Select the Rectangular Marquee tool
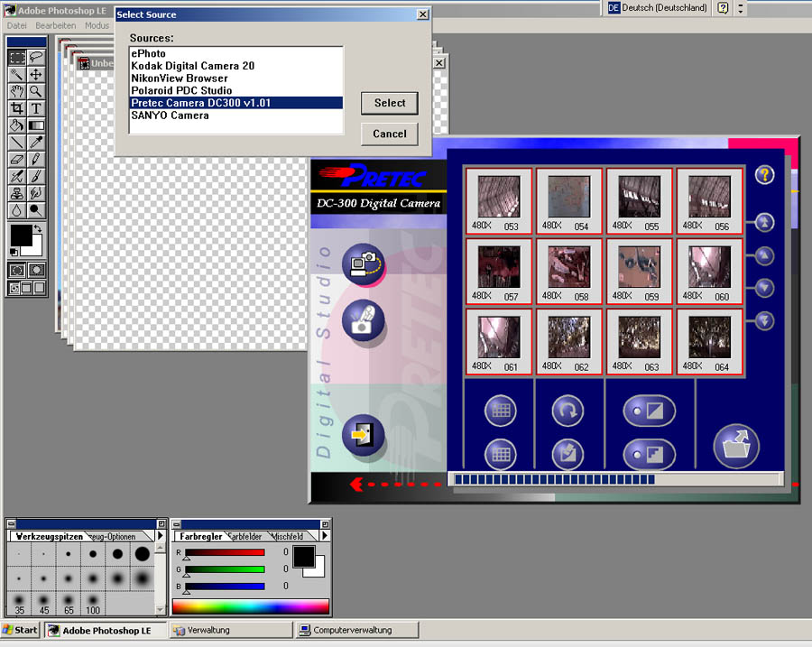Screen dimensions: 812x647 [17, 58]
